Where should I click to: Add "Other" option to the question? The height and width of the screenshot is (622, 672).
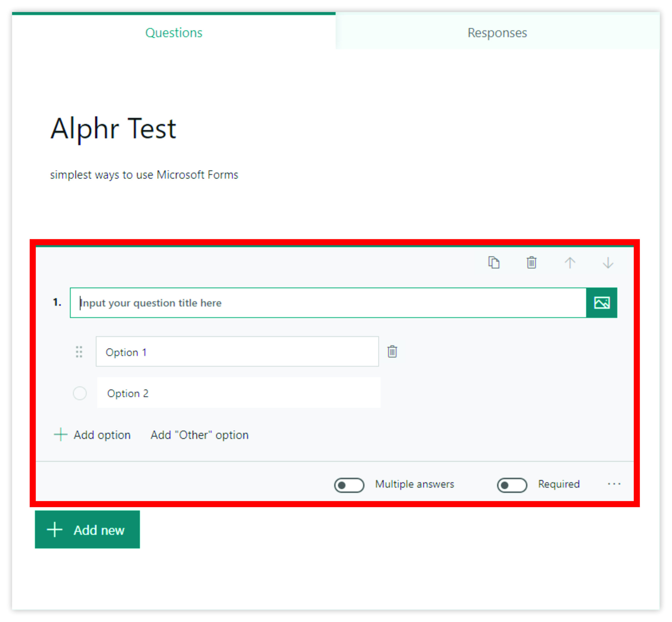(199, 435)
